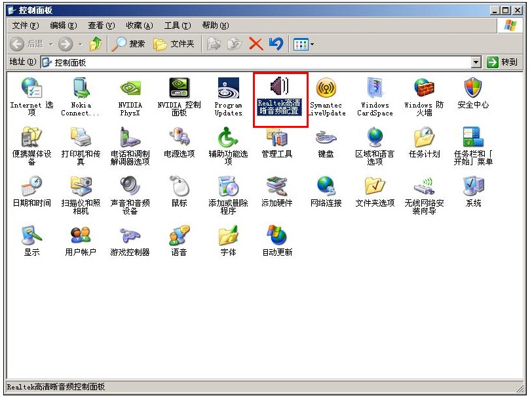Toggle the 文件夹 folders pane
The width and height of the screenshot is (532, 398).
[x=174, y=44]
